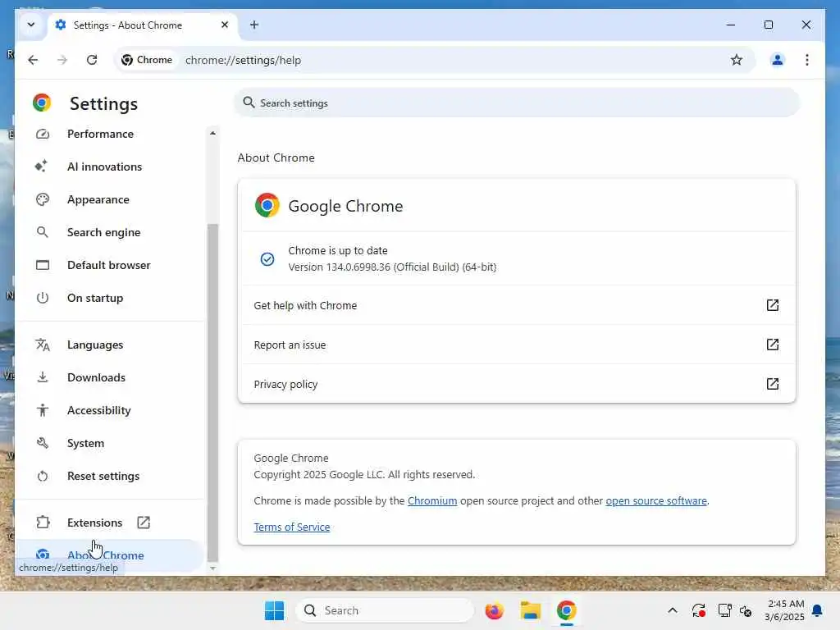Click the address bar URL

[243, 60]
